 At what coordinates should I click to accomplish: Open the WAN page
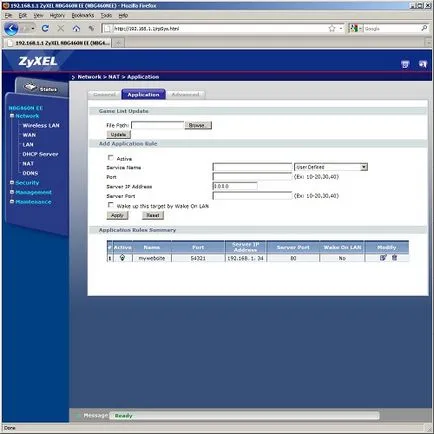29,135
